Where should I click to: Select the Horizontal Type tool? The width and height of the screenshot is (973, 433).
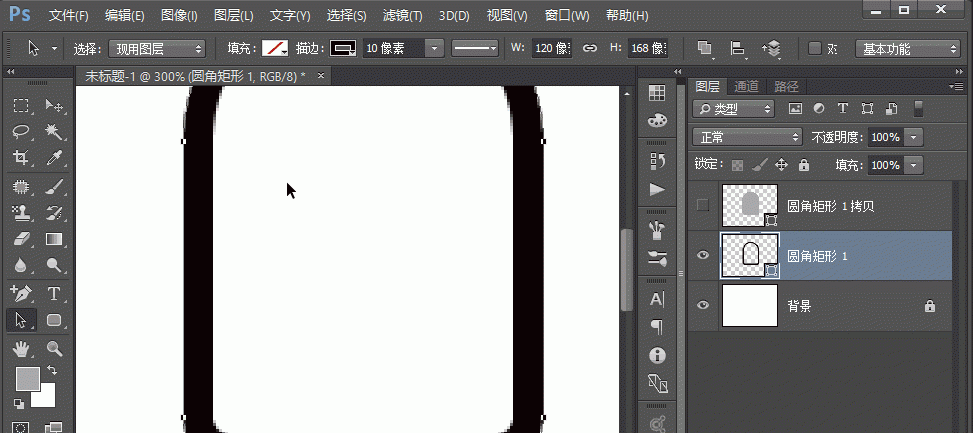tap(54, 293)
